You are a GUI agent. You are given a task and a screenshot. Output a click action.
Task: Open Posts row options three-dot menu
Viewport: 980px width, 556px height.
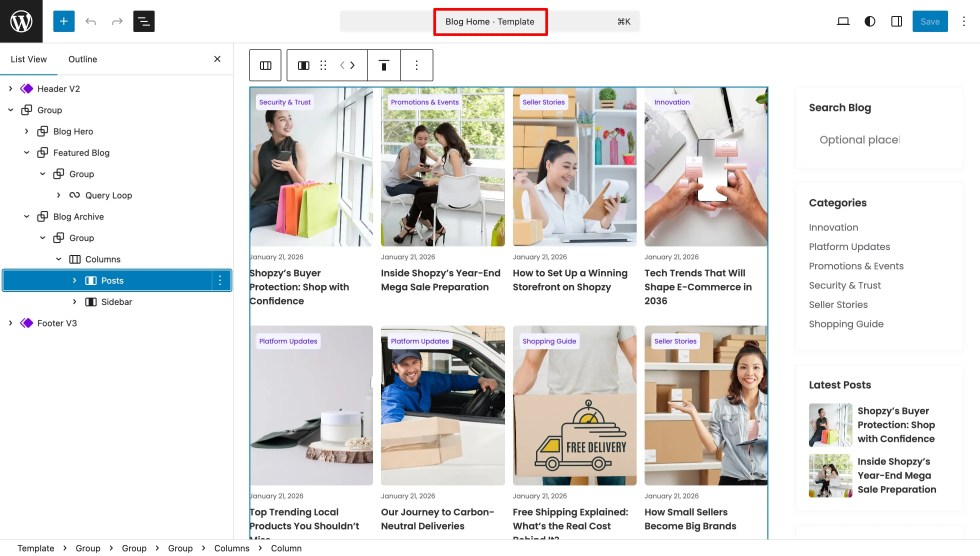click(220, 280)
